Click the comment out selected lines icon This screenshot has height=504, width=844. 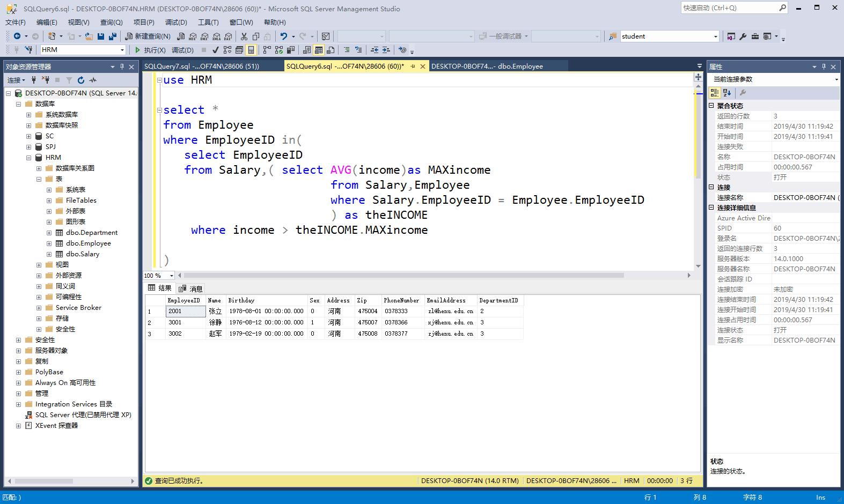(x=347, y=50)
